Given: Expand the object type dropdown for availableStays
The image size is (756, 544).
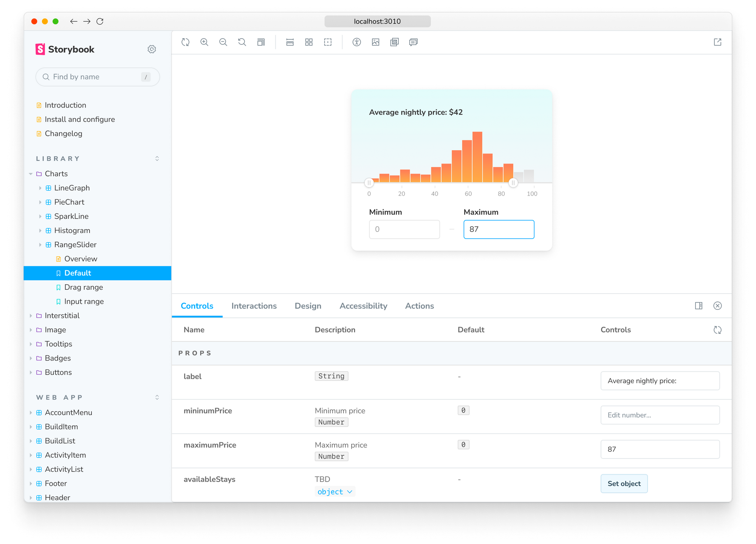Looking at the screenshot, I should [x=335, y=491].
